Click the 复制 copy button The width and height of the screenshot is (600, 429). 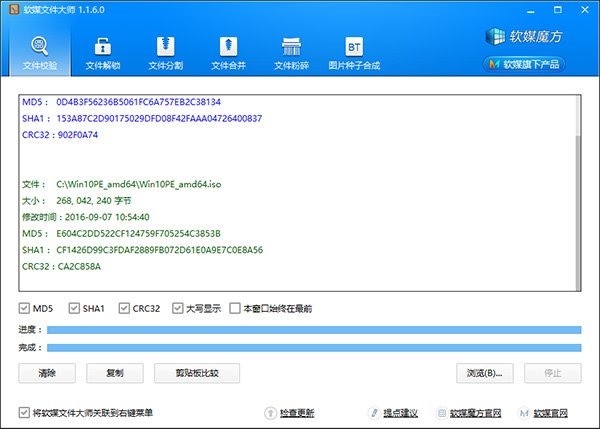tap(115, 373)
